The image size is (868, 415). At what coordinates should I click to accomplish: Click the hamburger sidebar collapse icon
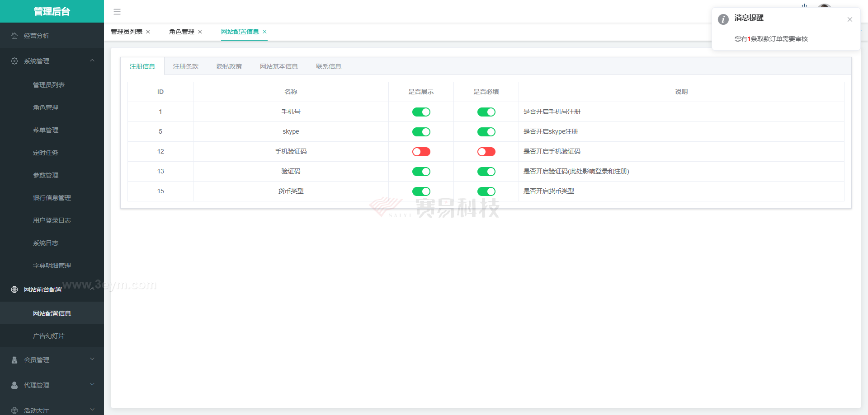(117, 12)
